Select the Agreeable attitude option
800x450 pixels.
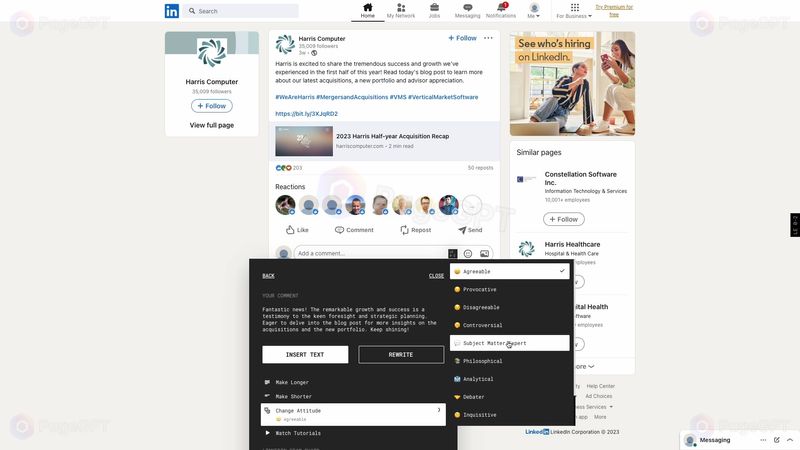click(509, 271)
